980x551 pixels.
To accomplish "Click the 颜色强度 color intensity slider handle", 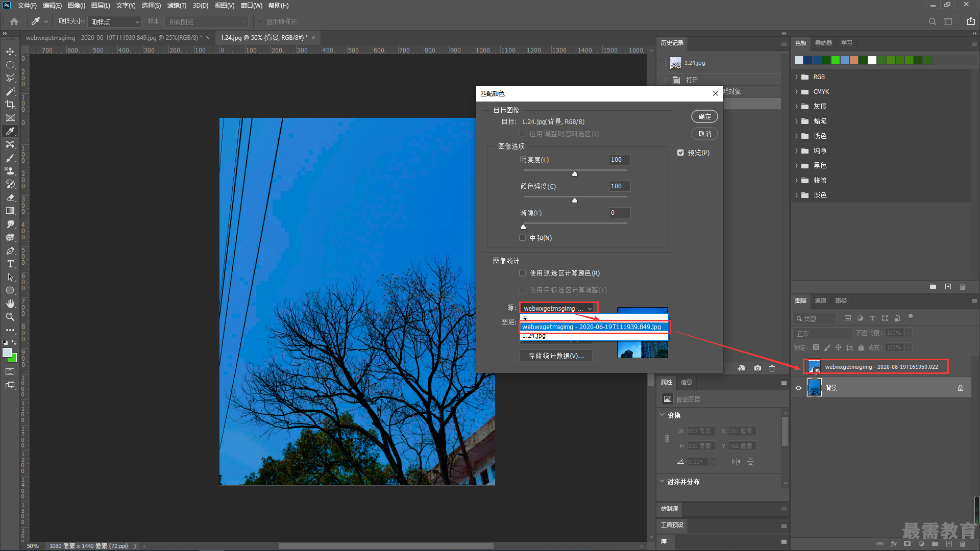I will click(x=575, y=201).
